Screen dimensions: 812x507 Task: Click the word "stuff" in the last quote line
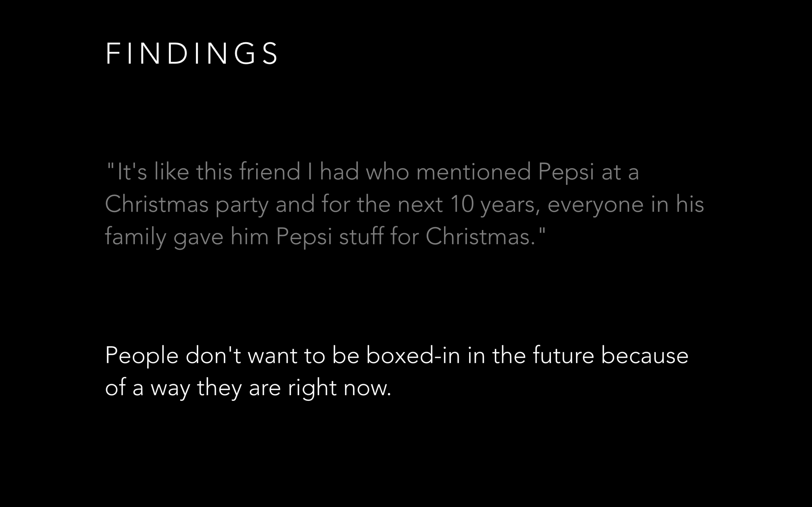click(x=361, y=236)
